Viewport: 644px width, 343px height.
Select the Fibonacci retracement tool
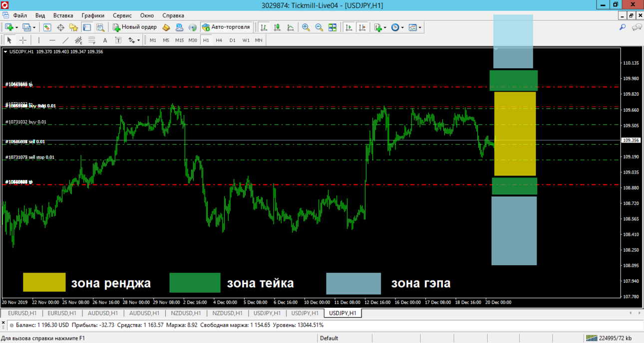(x=92, y=40)
